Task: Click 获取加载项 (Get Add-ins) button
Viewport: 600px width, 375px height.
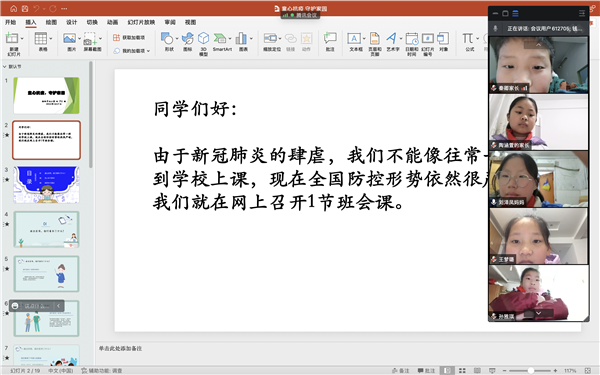Action: pos(129,38)
